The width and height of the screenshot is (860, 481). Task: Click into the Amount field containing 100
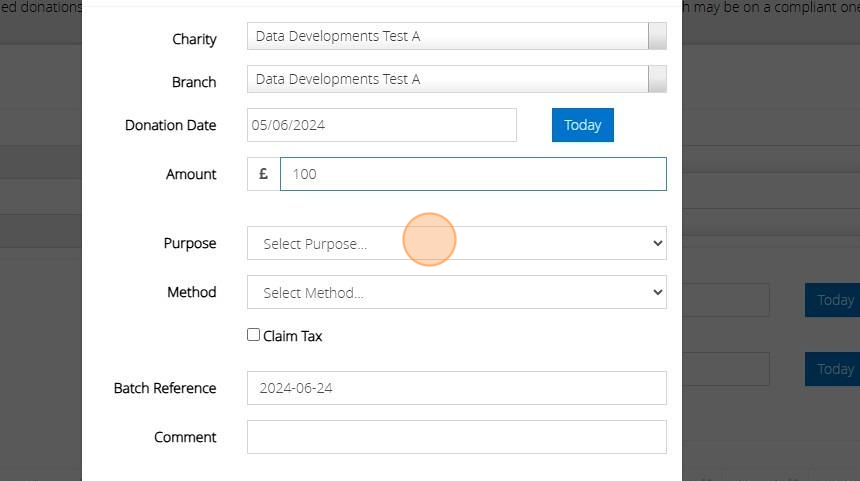click(472, 174)
